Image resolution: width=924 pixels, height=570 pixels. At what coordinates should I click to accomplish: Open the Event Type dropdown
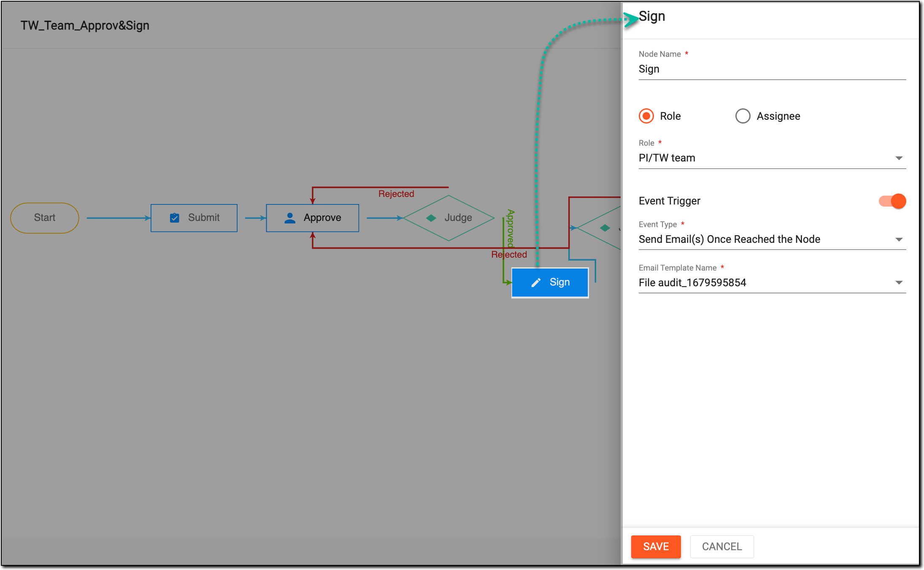click(x=772, y=239)
